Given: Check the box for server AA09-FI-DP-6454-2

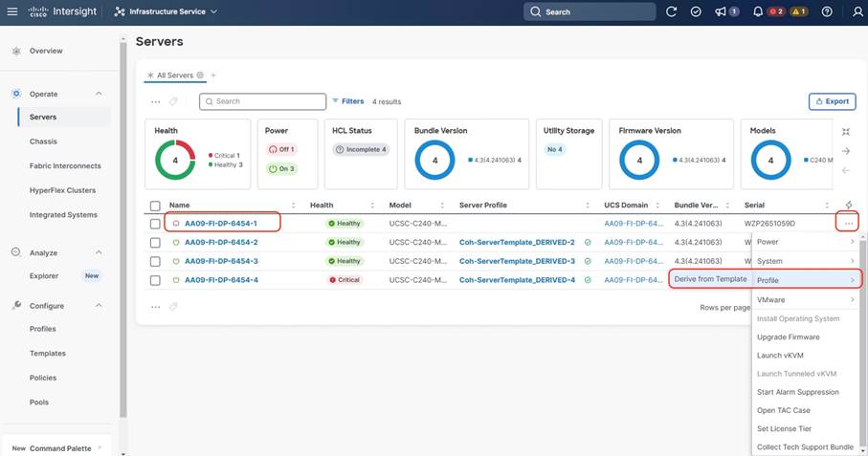Looking at the screenshot, I should 155,242.
